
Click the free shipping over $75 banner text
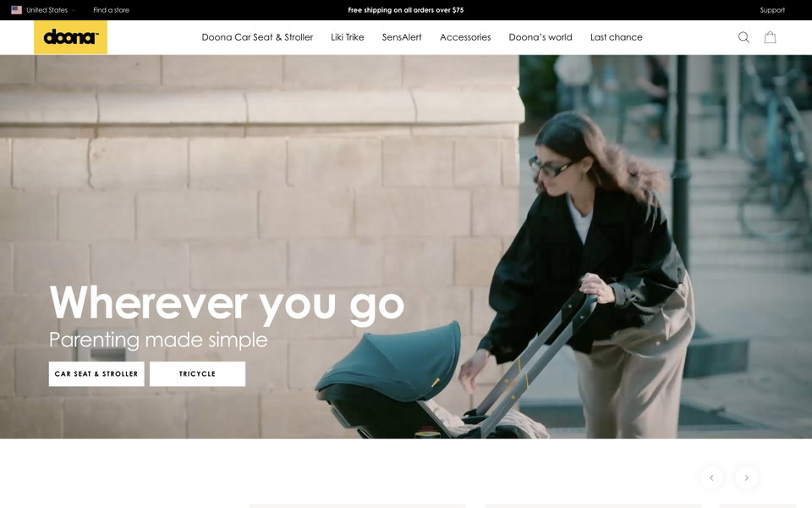point(406,10)
